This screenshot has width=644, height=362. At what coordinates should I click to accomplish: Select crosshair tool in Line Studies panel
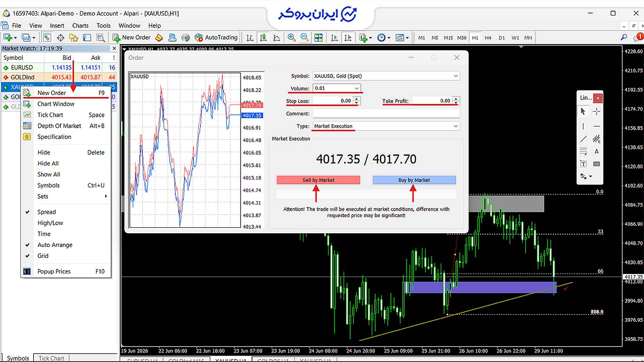pyautogui.click(x=596, y=112)
